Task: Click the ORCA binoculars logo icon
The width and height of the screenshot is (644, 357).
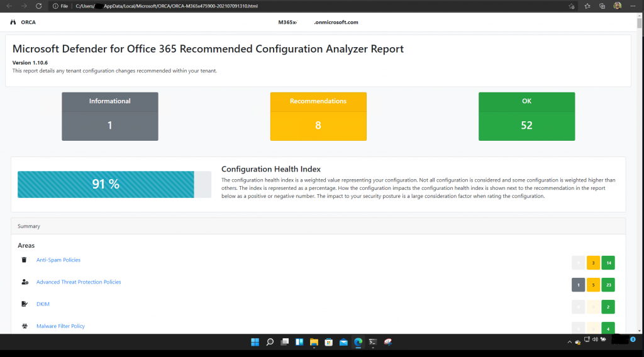Action: coord(13,22)
